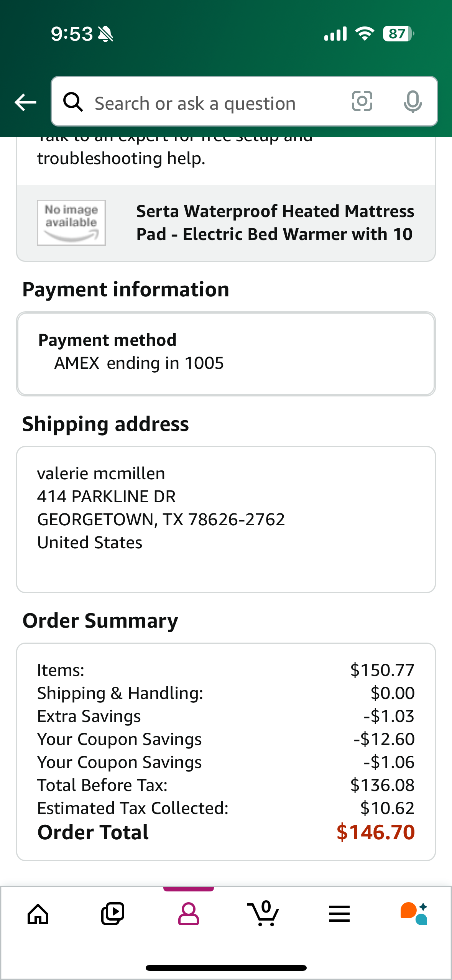452x980 pixels.
Task: Open the shopping cart icon
Action: click(263, 913)
